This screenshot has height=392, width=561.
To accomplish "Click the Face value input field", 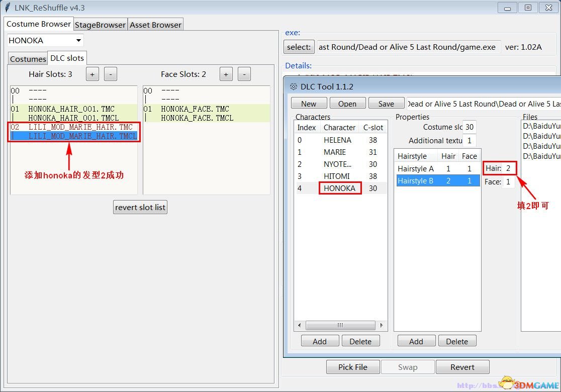I will [508, 182].
